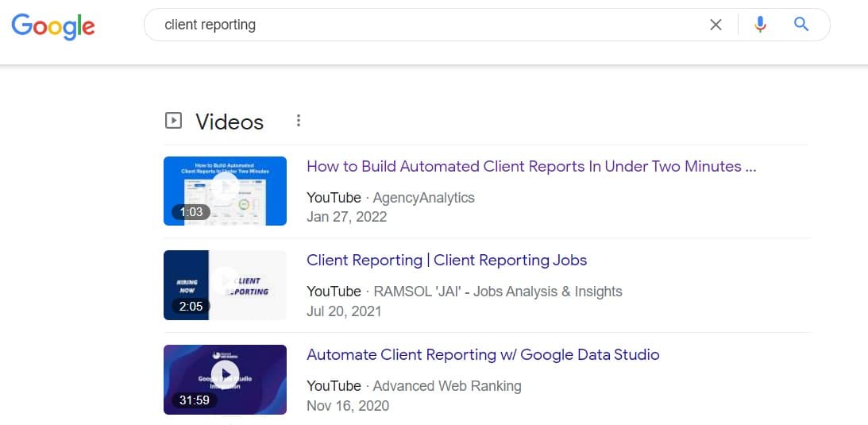This screenshot has width=868, height=425.
Task: Open 'Automate Client Reporting w/ Google Data Studio'
Action: tap(484, 354)
